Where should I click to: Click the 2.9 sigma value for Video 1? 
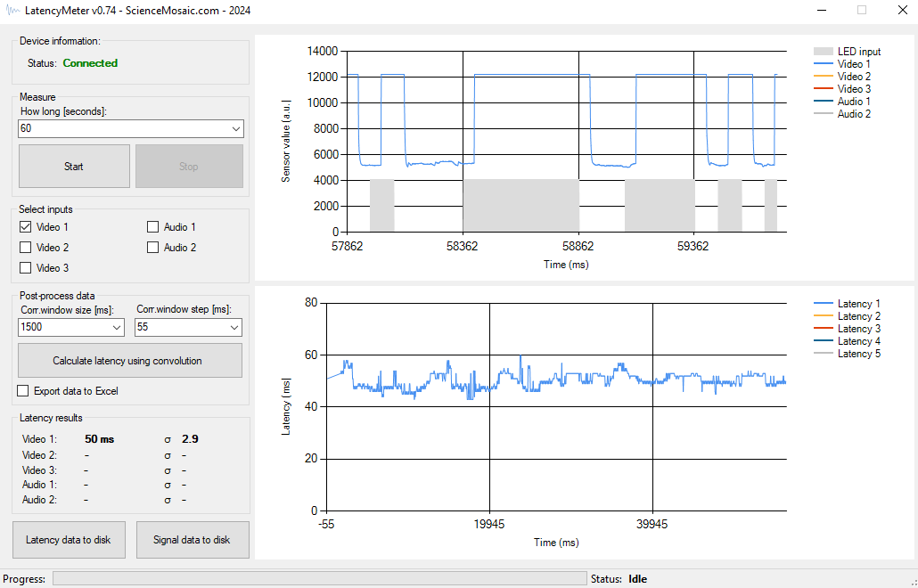tap(190, 439)
